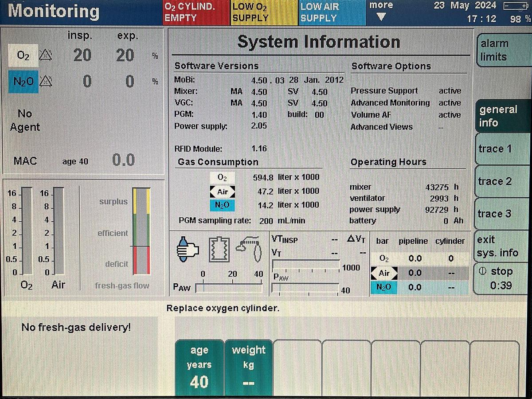Click the O2 button in Gas Consumption

[223, 177]
